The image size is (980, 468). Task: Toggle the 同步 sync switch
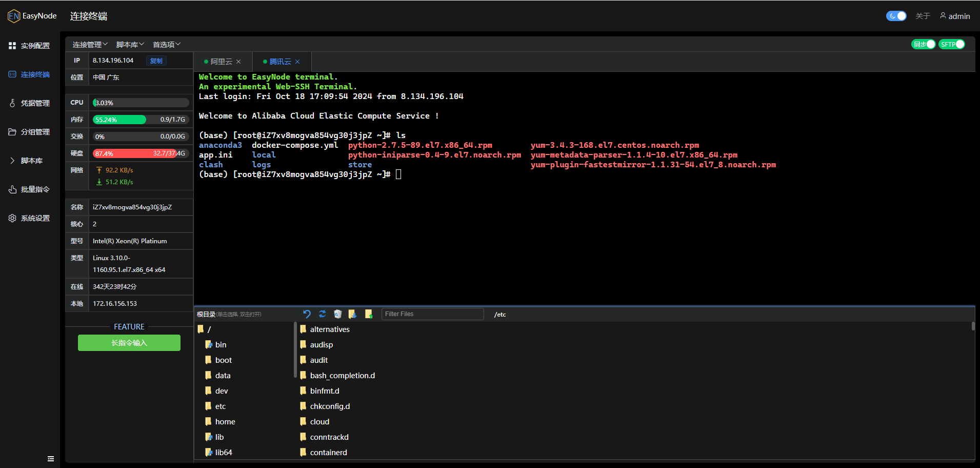tap(924, 45)
